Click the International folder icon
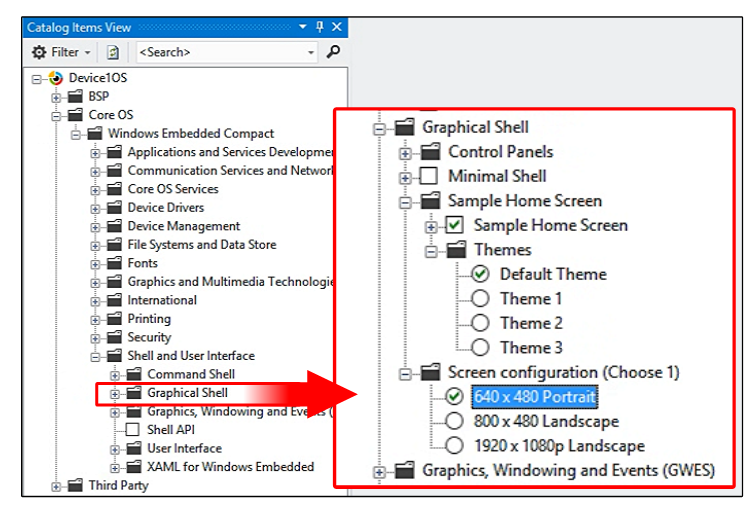Image resolution: width=745 pixels, height=522 pixels. click(114, 300)
